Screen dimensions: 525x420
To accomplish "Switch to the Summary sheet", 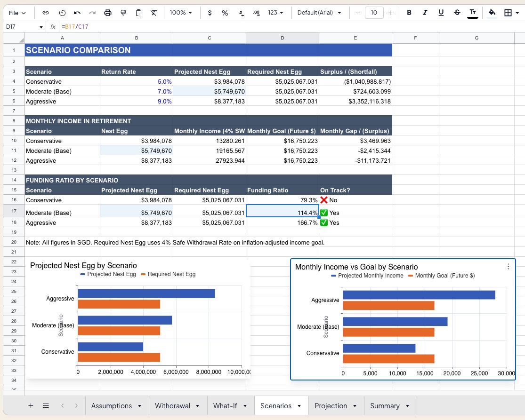I will 385,406.
